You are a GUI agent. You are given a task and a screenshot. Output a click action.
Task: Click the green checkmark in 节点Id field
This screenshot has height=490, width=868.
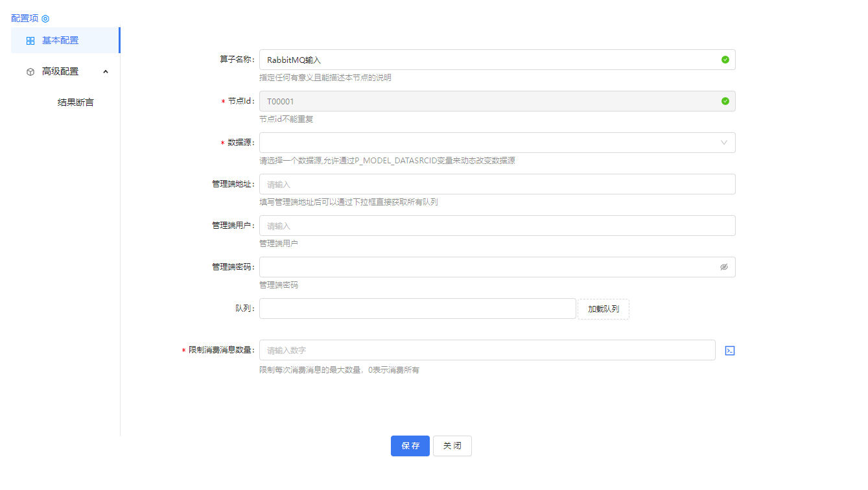pos(725,101)
